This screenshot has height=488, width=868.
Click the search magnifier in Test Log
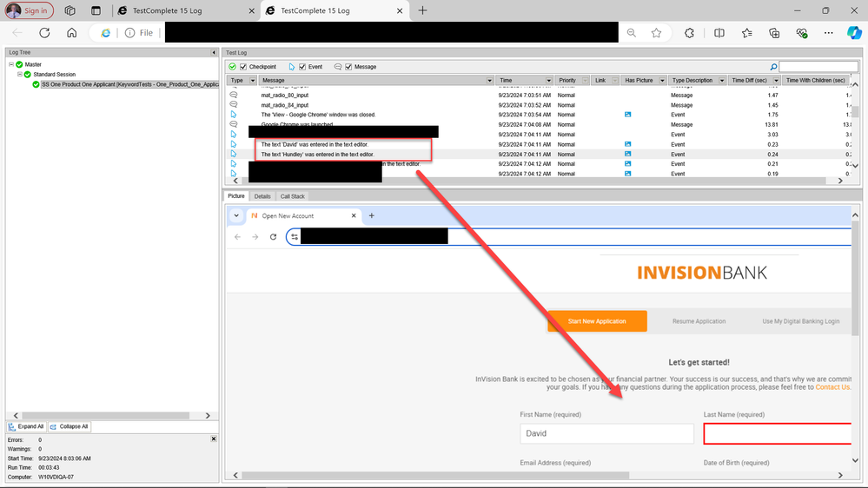coord(773,67)
